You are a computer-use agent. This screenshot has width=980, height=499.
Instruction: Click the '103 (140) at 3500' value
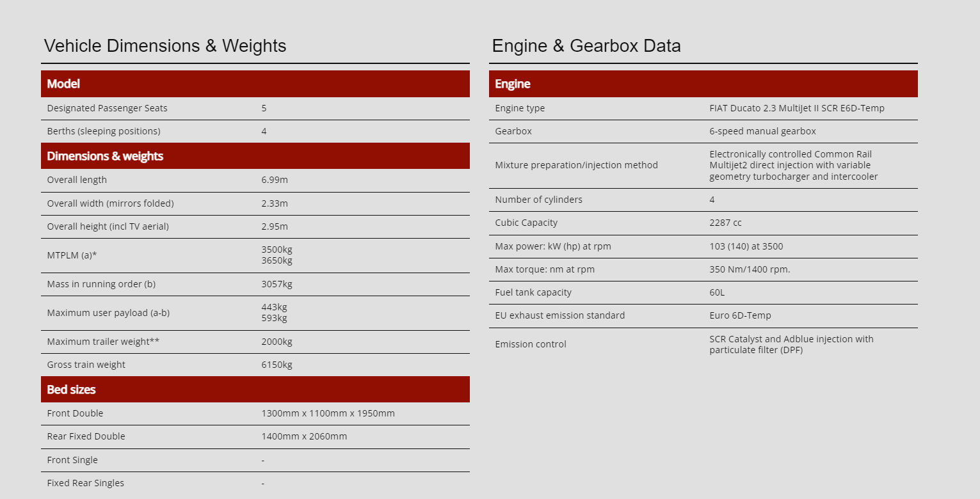click(x=746, y=246)
